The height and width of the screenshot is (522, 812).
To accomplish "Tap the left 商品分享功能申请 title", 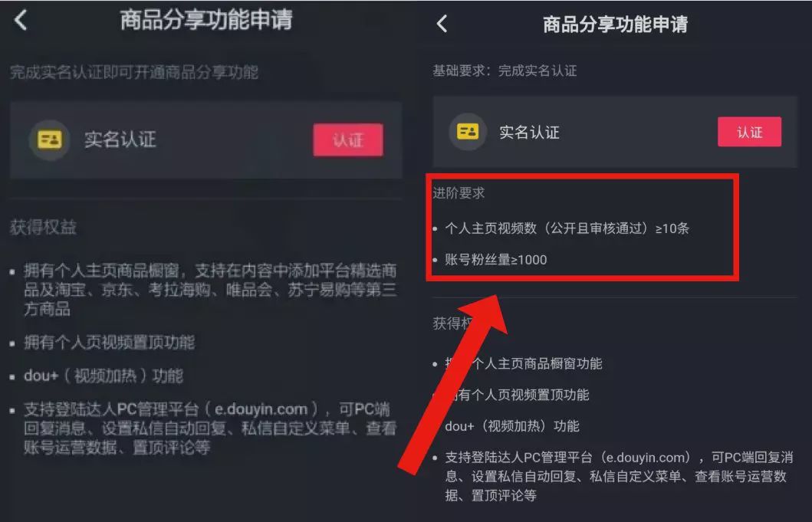I will (206, 20).
